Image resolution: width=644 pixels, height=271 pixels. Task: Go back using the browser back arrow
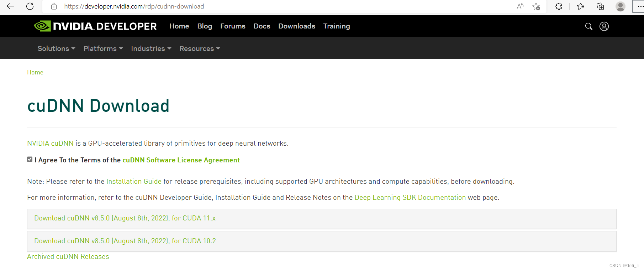pyautogui.click(x=10, y=6)
